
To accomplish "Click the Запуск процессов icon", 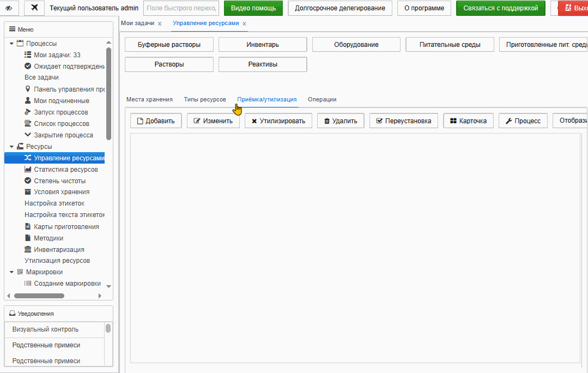I will tap(28, 112).
